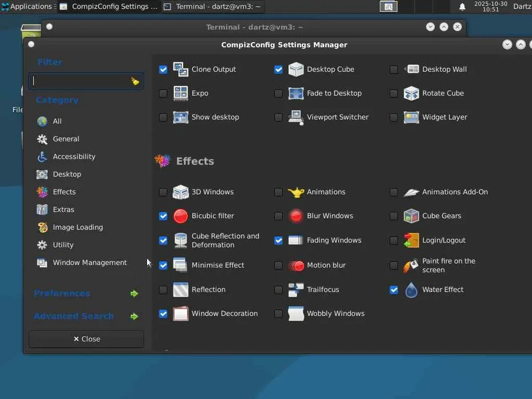Open the Wobbly Windows plugin icon
The width and height of the screenshot is (532, 399).
coord(296,313)
